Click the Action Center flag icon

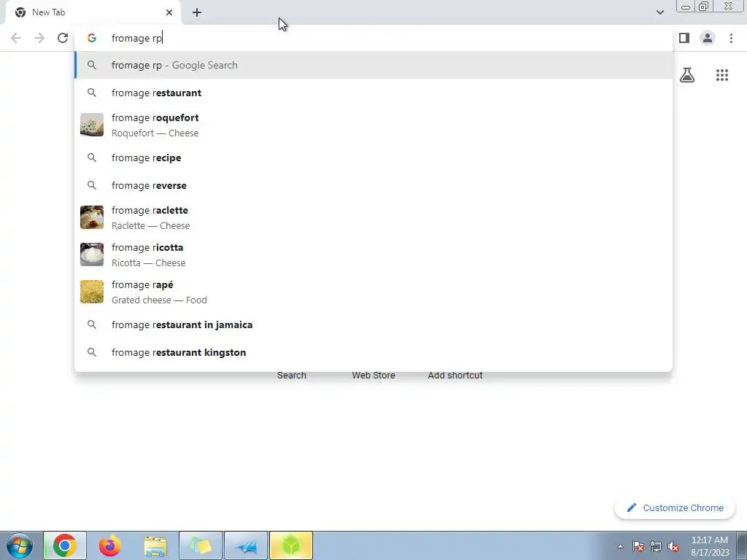[x=638, y=546]
